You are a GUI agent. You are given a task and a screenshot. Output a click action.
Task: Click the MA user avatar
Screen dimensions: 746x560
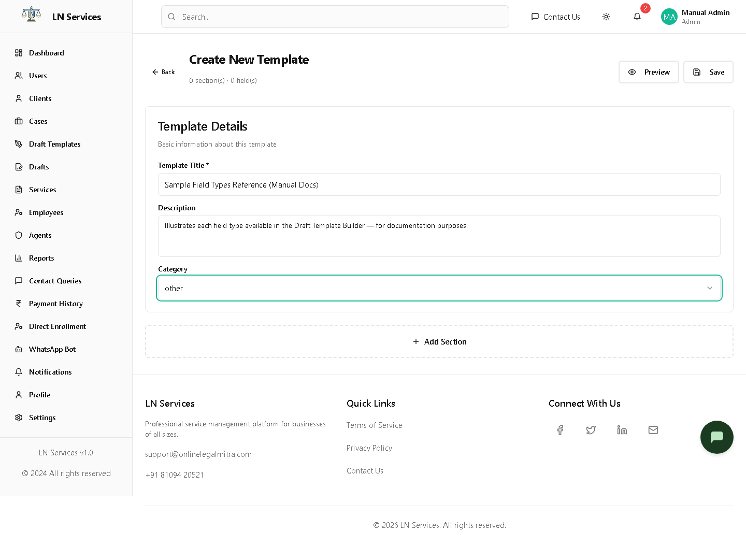669,17
